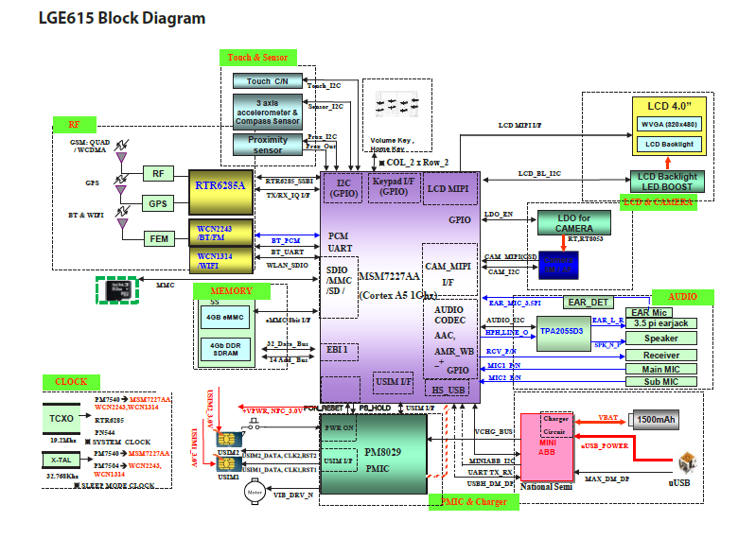Click the vibration Motor circle symbol
The image size is (756, 539).
point(255,492)
